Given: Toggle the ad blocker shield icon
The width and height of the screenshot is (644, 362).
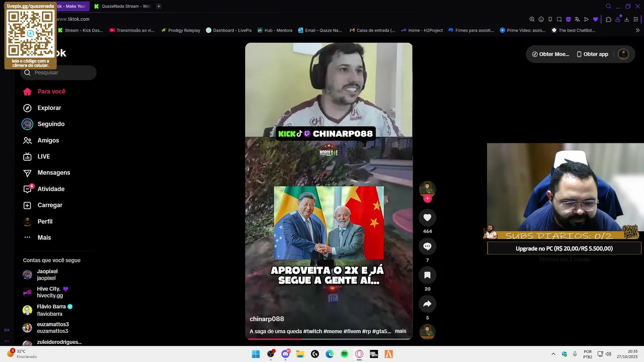Looking at the screenshot, I should 568,19.
